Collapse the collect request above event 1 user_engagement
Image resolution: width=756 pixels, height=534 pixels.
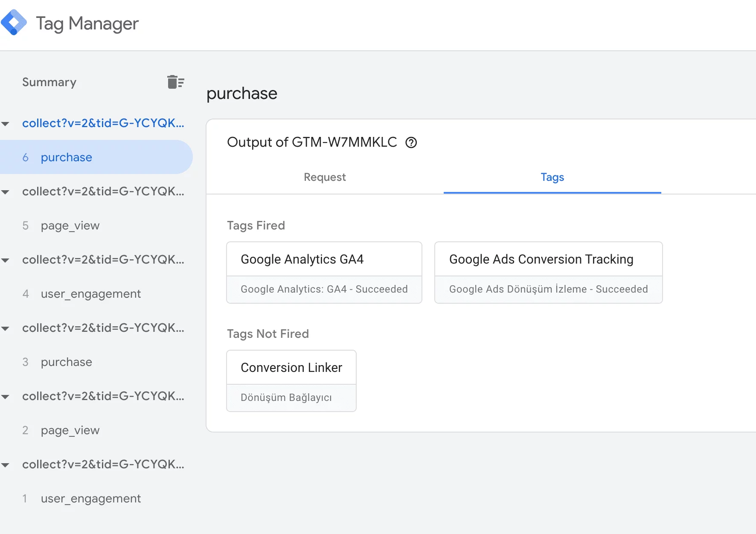coord(5,465)
